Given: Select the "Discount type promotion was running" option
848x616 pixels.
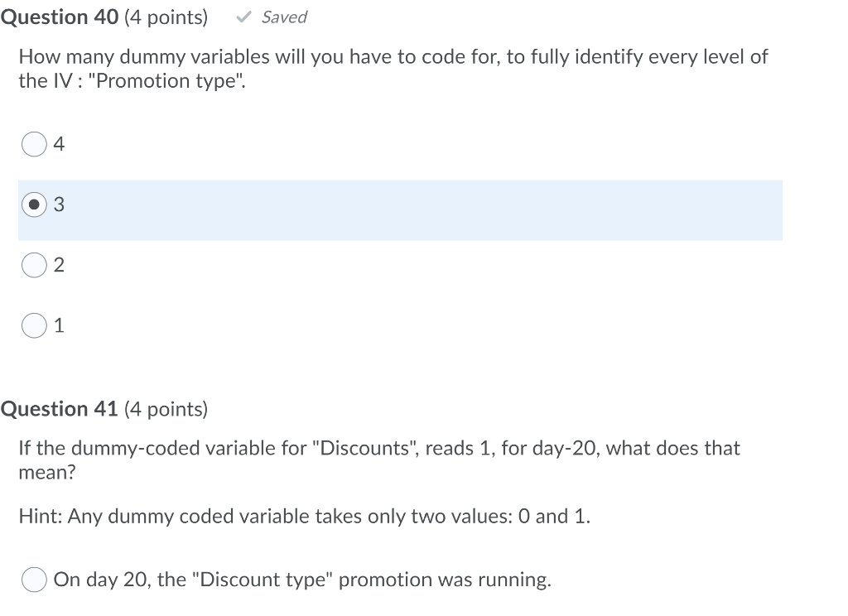Looking at the screenshot, I should pos(33,580).
